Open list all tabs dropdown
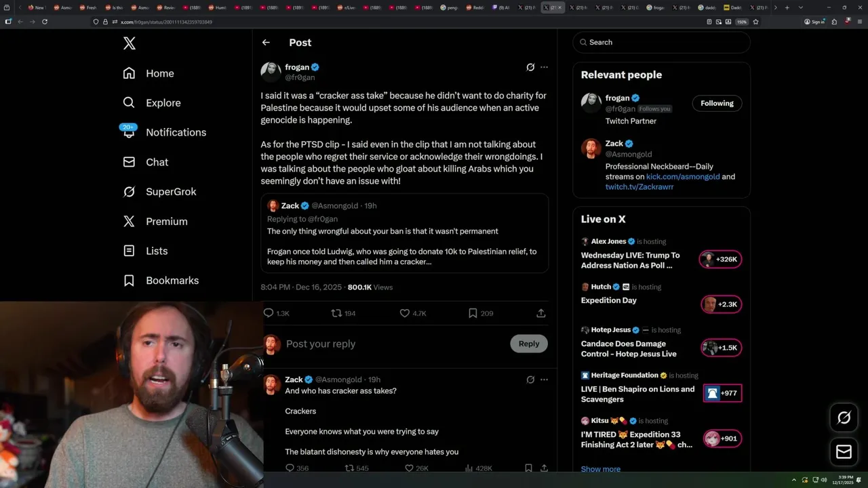 point(801,7)
